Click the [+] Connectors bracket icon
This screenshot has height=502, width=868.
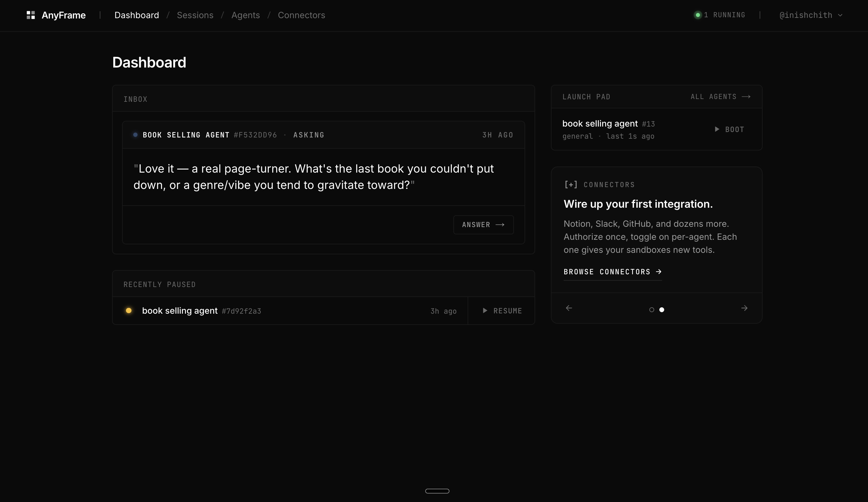point(571,185)
